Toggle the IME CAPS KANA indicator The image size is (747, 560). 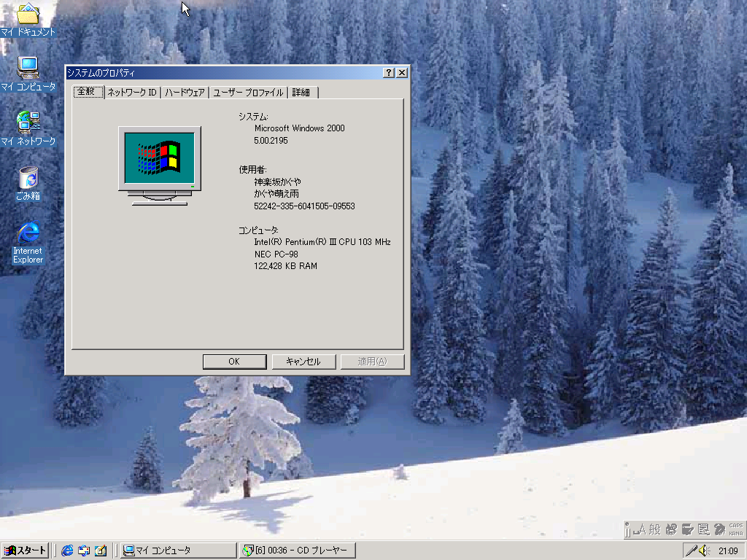736,529
